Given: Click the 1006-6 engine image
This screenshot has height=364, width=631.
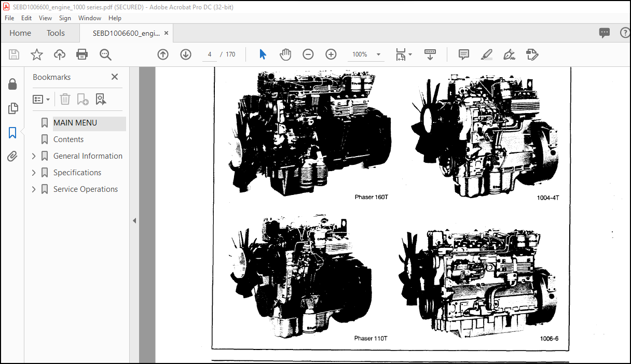Looking at the screenshot, I should 478,284.
